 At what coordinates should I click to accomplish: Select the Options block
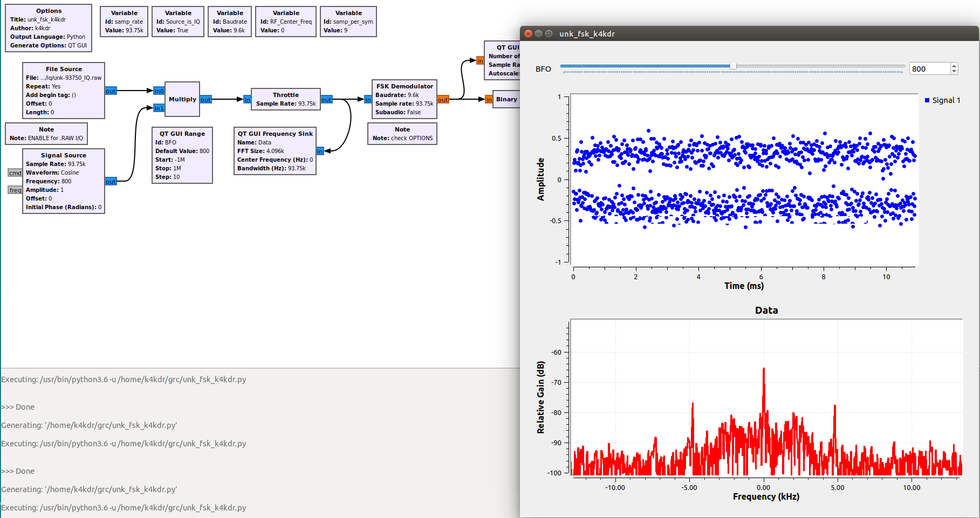(x=49, y=28)
